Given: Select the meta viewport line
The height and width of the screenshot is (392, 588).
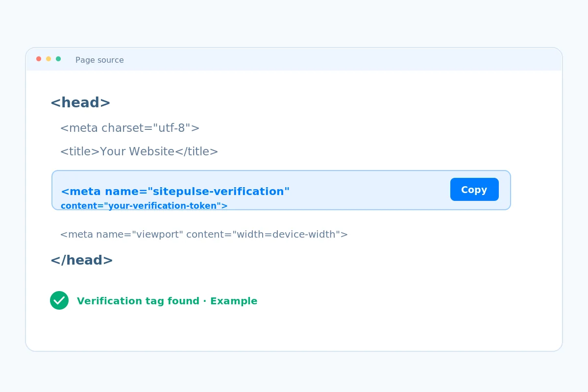Looking at the screenshot, I should coord(204,235).
